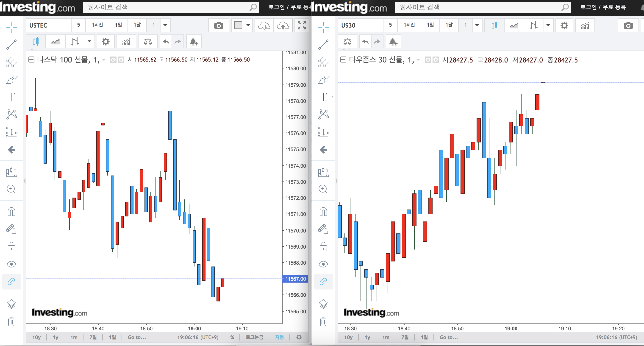The image size is (644, 346).
Task: Click the add alert bell icon on US30 chart
Action: pyautogui.click(x=393, y=42)
